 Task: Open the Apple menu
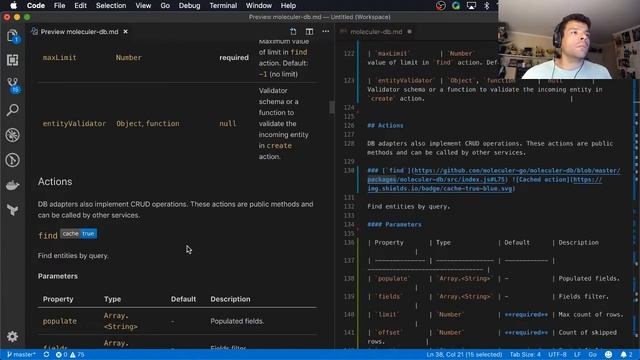point(13,6)
